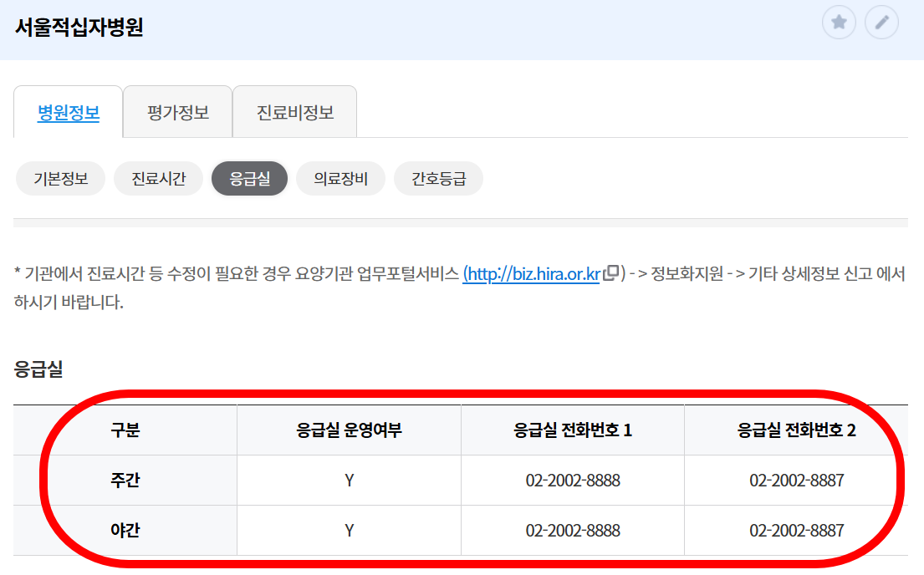Click 02-2002-8888 in the 주간 row

[573, 481]
